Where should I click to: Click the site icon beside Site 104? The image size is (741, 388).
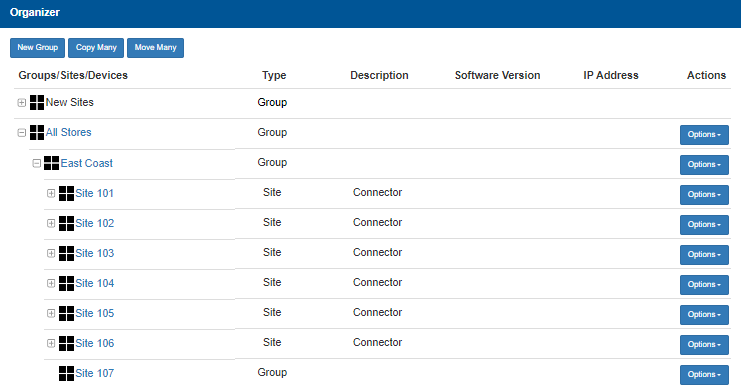tap(66, 283)
